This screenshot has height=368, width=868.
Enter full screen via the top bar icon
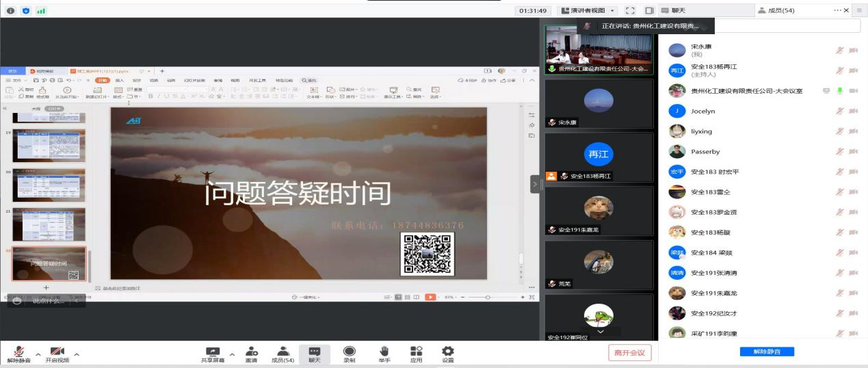(631, 11)
